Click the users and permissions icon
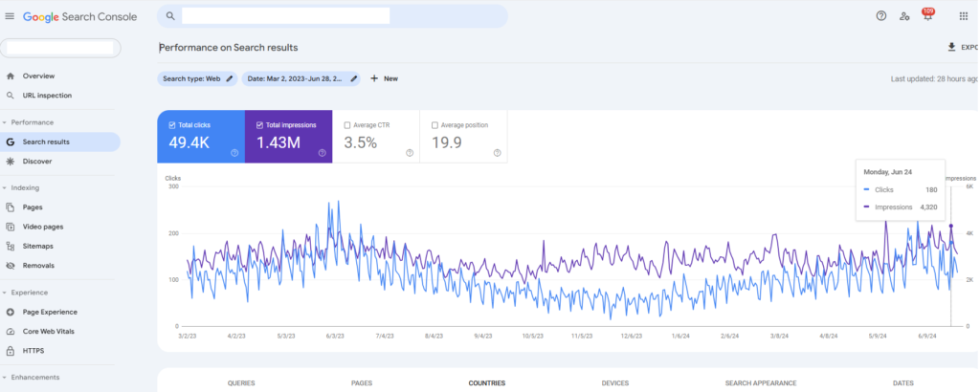Screen dimensions: 980x392 [904, 16]
